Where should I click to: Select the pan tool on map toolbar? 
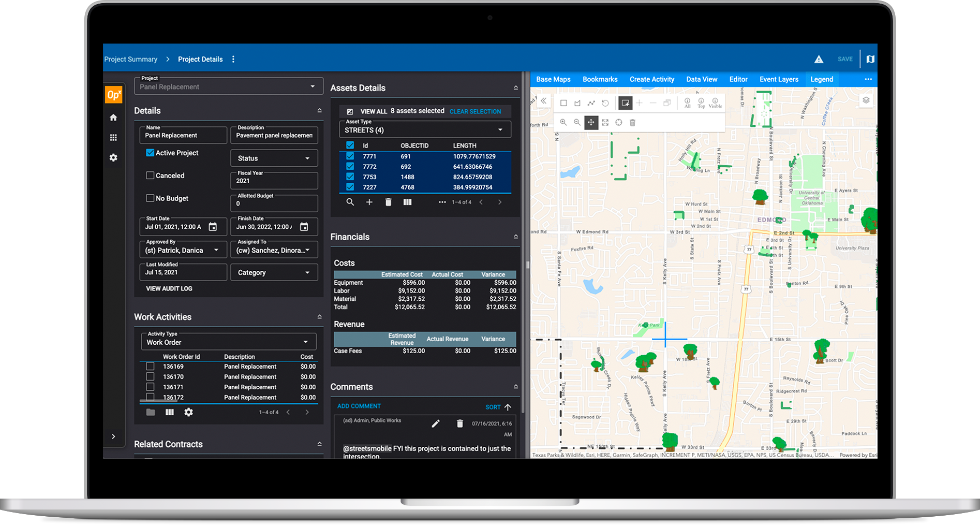(x=591, y=123)
